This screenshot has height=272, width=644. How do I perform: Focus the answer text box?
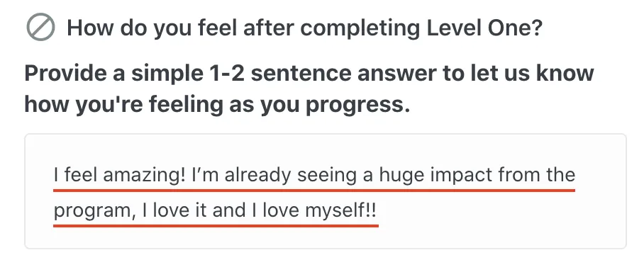pos(326,191)
